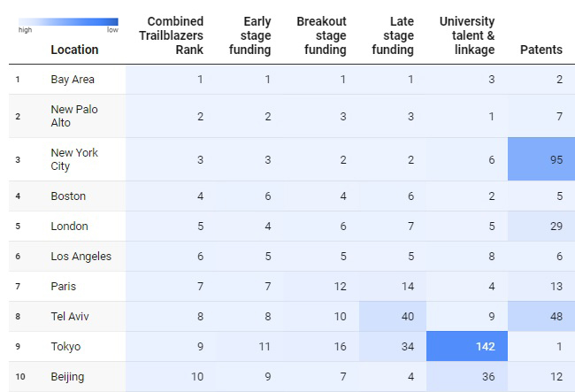575x392 pixels.
Task: Select the Paris row label
Action: click(x=64, y=287)
